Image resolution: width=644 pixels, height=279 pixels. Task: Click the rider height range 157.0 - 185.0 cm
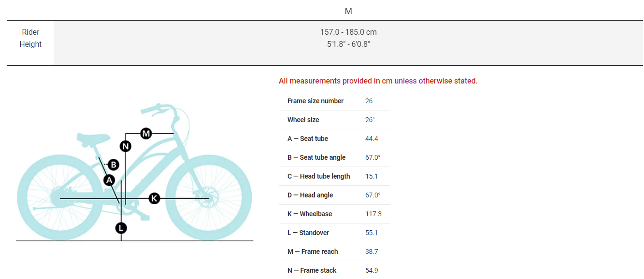(x=348, y=32)
